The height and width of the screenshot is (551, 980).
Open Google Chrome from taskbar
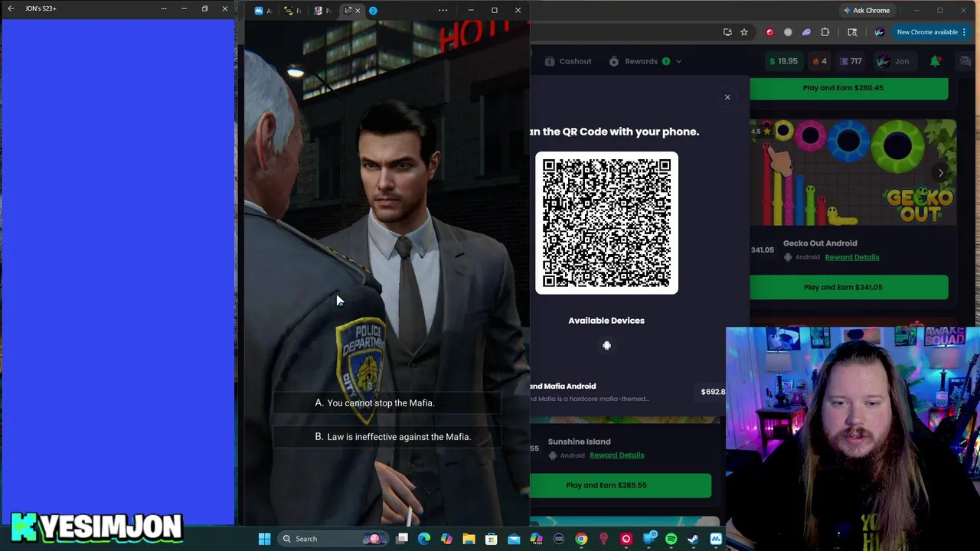tap(581, 539)
